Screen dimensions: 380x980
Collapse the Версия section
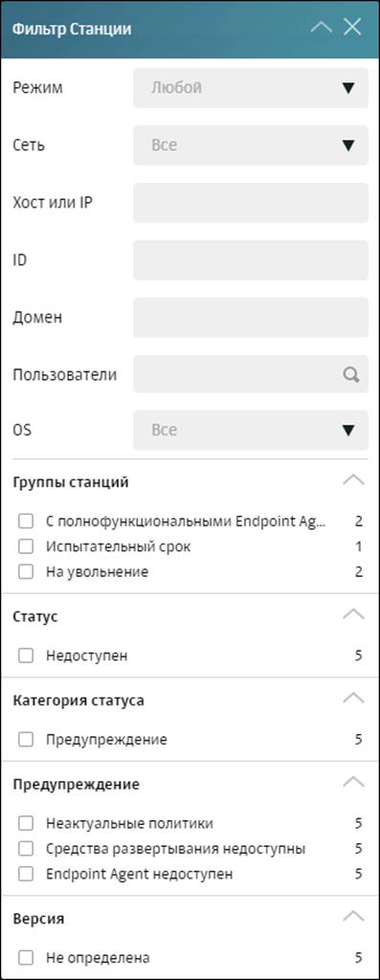pyautogui.click(x=354, y=916)
